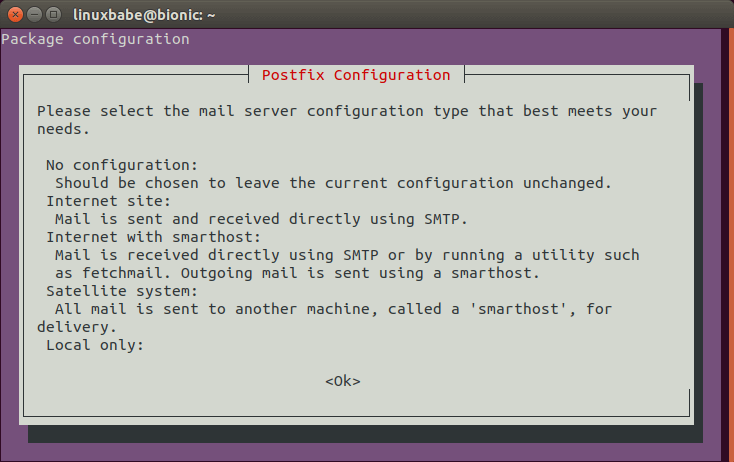Click the 'Internet with smarthost:' heading
The image size is (734, 462).
[x=150, y=237]
